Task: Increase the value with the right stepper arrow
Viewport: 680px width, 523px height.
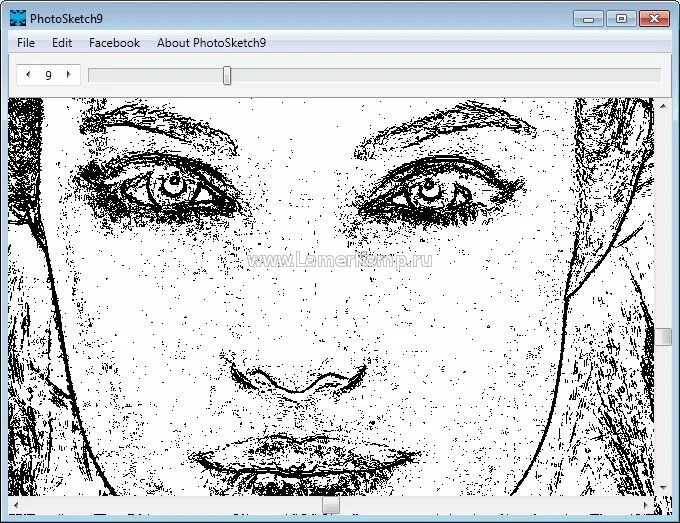Action: click(69, 75)
